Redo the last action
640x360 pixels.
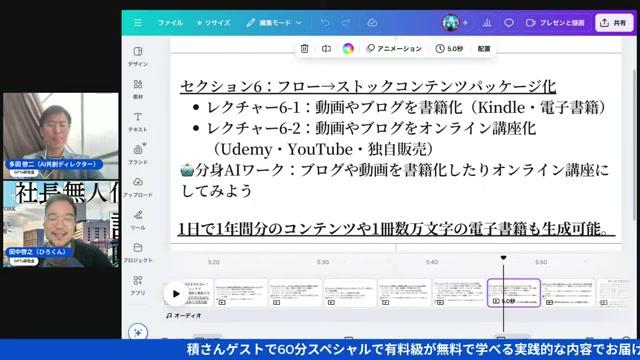click(346, 23)
